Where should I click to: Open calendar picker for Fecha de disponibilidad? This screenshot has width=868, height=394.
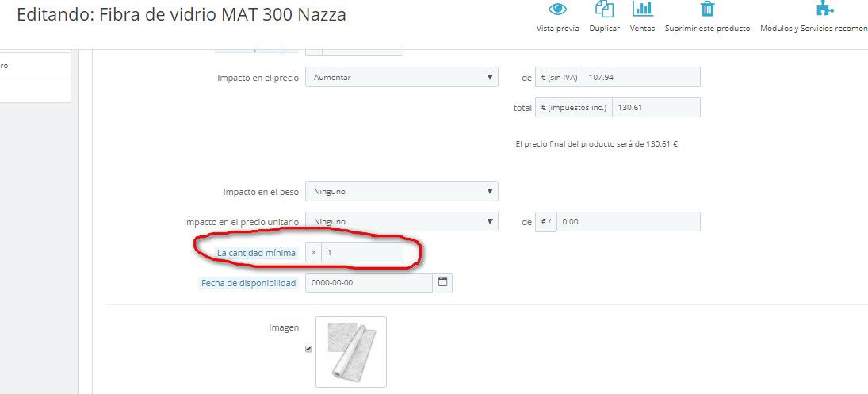pos(442,283)
